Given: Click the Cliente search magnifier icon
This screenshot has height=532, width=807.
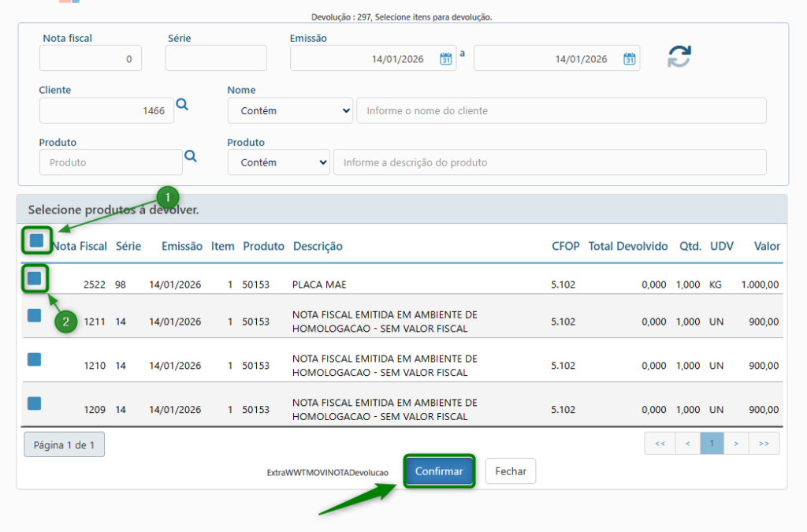Looking at the screenshot, I should click(x=182, y=105).
